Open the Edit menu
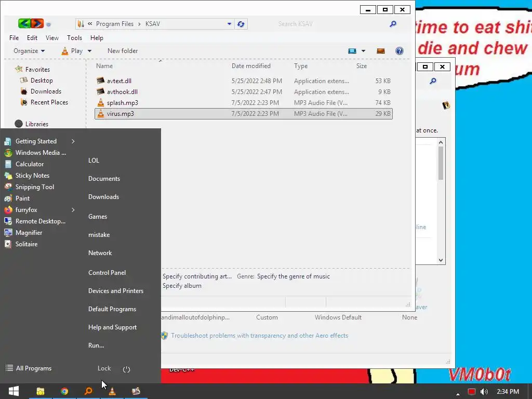Viewport: 532px width, 399px height. (32, 37)
